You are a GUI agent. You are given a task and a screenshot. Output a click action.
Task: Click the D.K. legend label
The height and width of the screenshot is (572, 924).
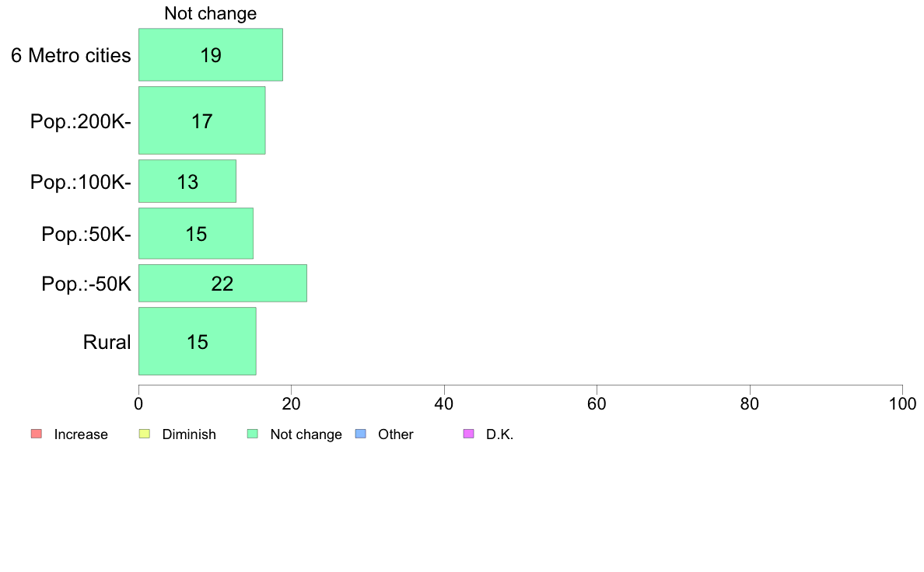click(499, 434)
